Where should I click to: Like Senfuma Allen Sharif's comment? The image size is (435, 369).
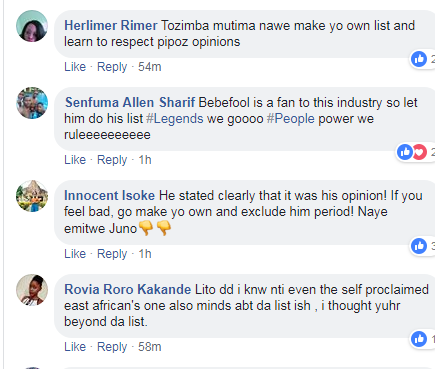tap(75, 160)
